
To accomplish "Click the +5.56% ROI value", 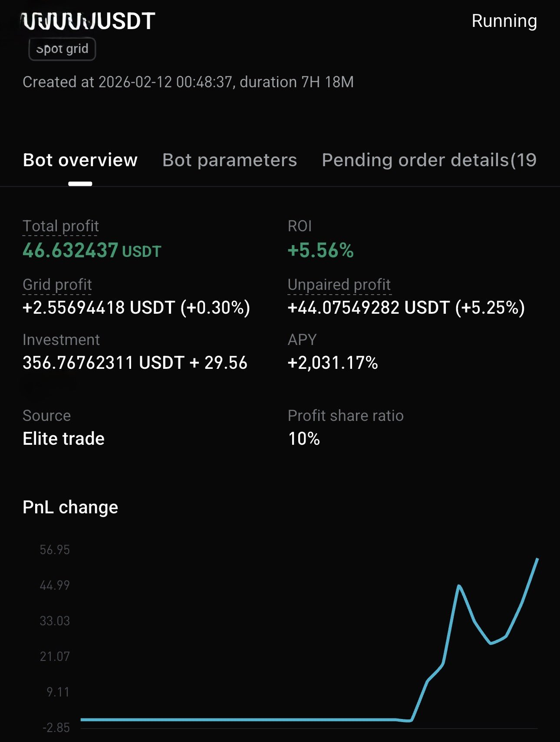I will coord(320,250).
